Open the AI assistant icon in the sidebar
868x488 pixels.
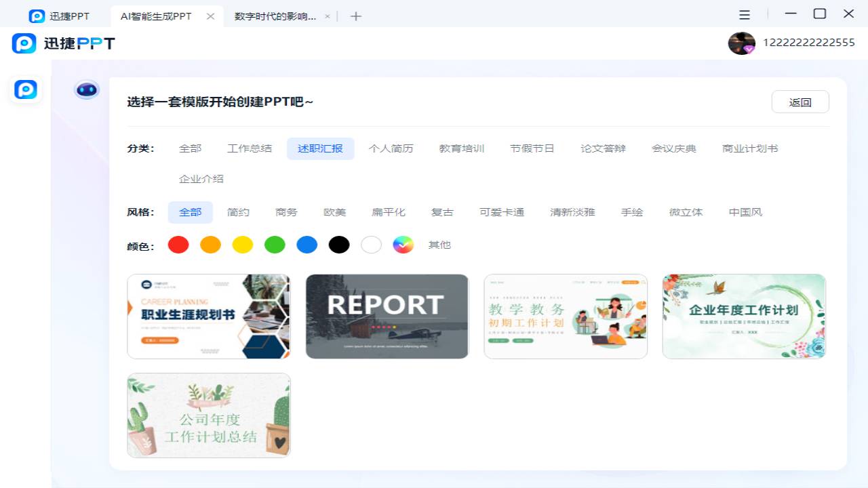(25, 89)
